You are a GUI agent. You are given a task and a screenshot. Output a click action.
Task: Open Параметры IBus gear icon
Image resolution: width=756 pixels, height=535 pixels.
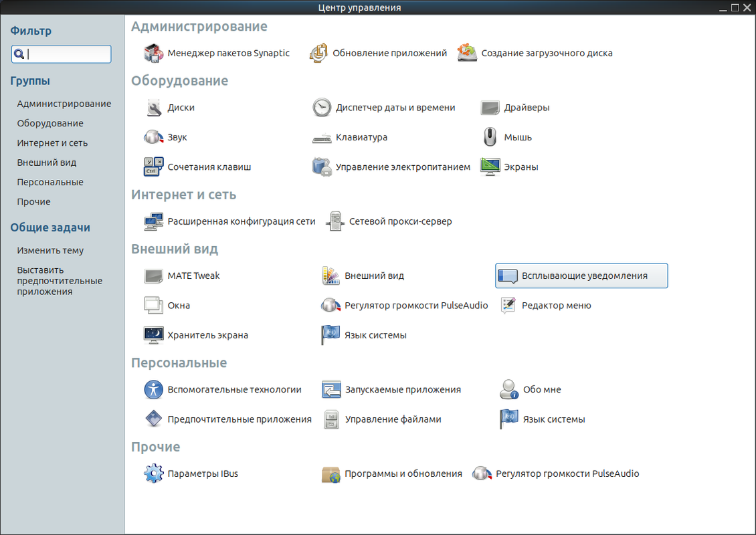click(x=153, y=473)
